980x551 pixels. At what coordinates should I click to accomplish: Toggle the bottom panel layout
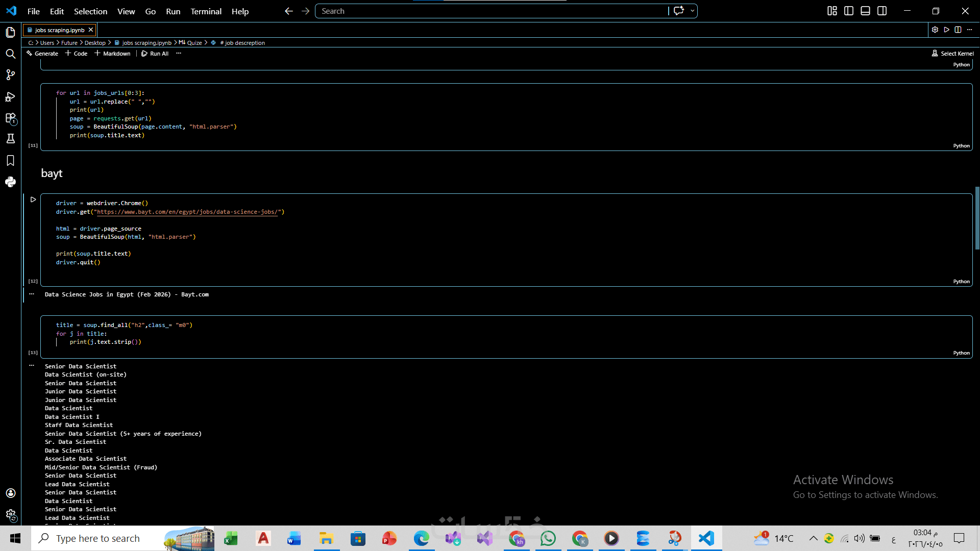[865, 11]
